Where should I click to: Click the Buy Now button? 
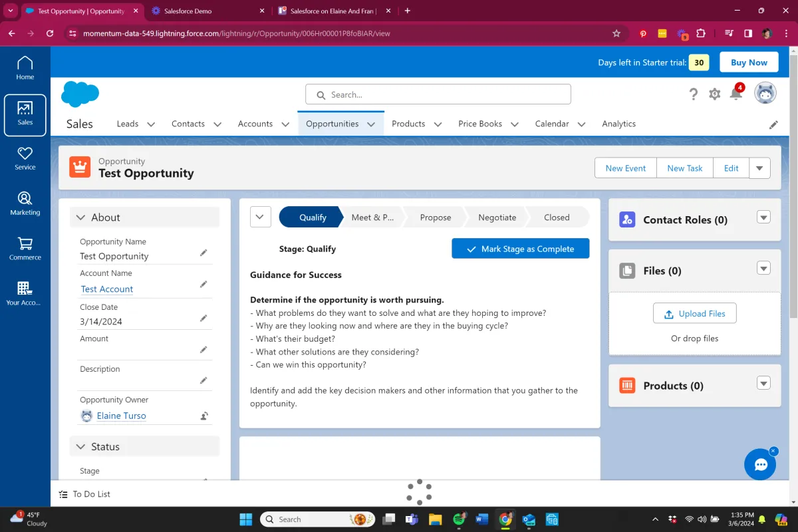(x=749, y=63)
